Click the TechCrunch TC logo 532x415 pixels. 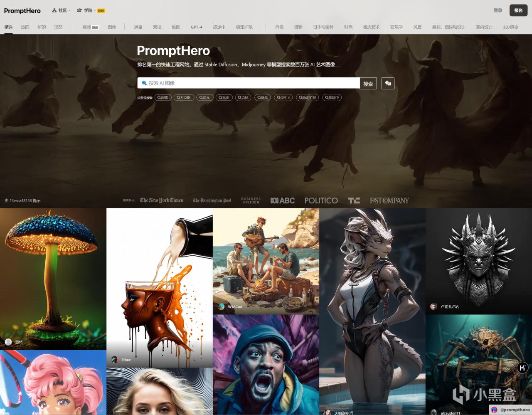pos(354,200)
